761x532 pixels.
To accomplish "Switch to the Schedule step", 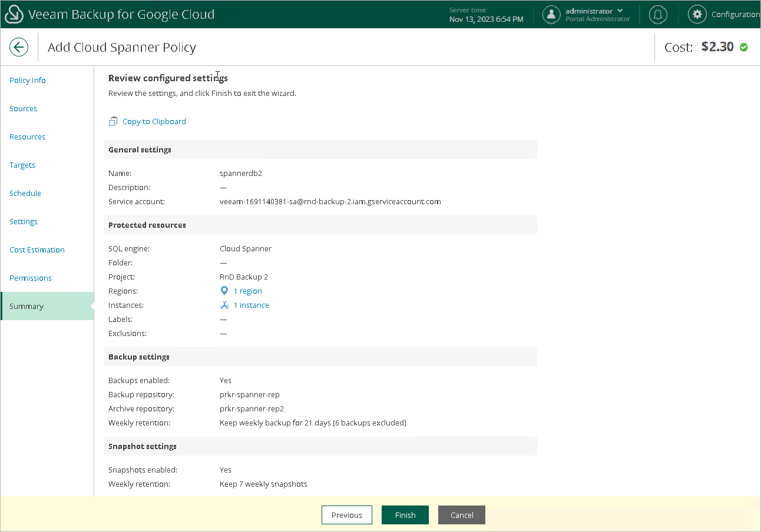I will tap(25, 194).
